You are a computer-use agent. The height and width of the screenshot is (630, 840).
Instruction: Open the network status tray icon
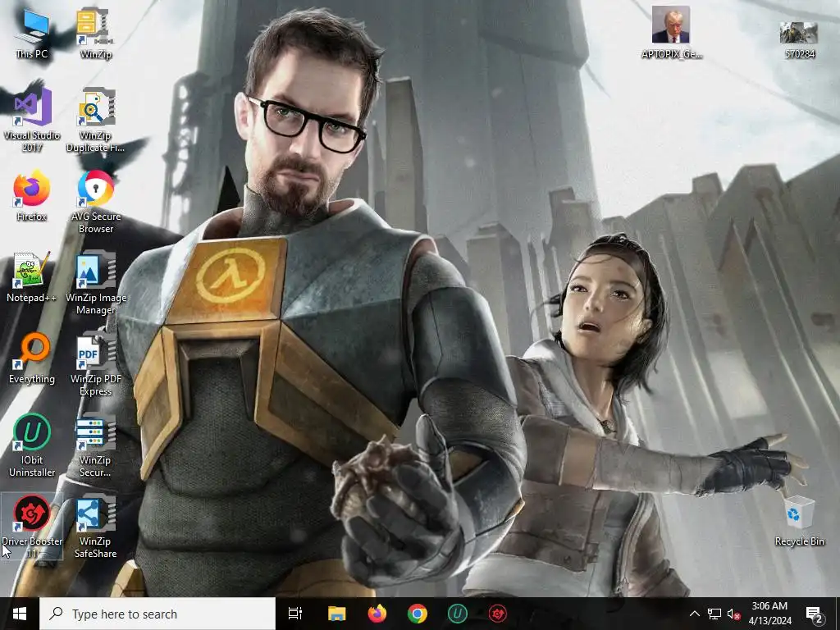point(714,614)
